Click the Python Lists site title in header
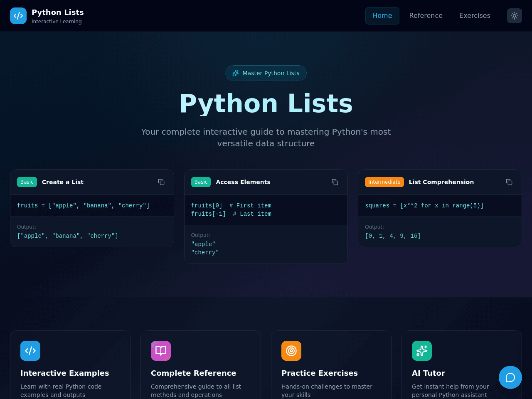The width and height of the screenshot is (532, 399). pos(58,12)
